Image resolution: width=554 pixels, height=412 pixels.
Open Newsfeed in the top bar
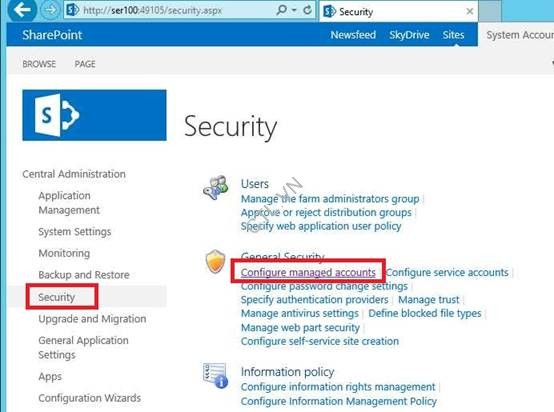353,35
